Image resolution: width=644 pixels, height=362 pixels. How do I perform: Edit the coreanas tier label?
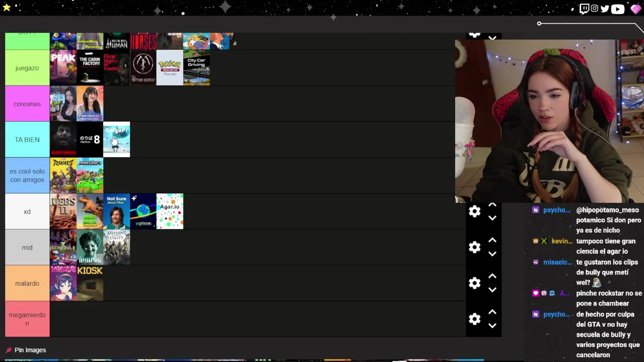point(27,104)
